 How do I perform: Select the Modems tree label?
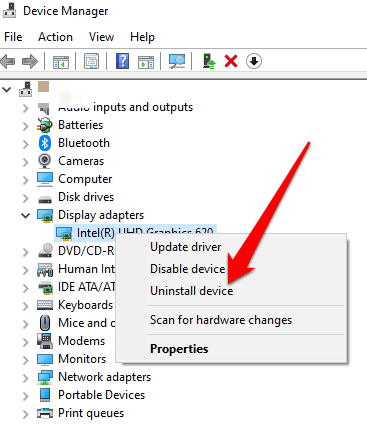(81, 341)
